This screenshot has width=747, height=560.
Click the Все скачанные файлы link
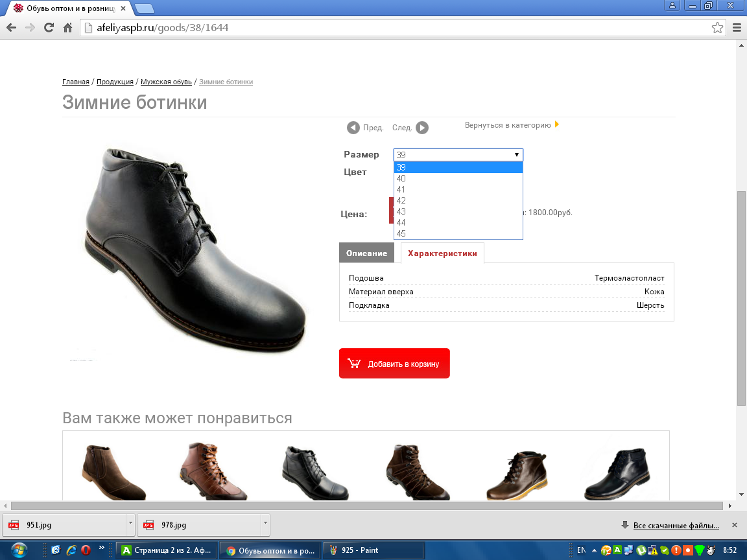click(676, 526)
